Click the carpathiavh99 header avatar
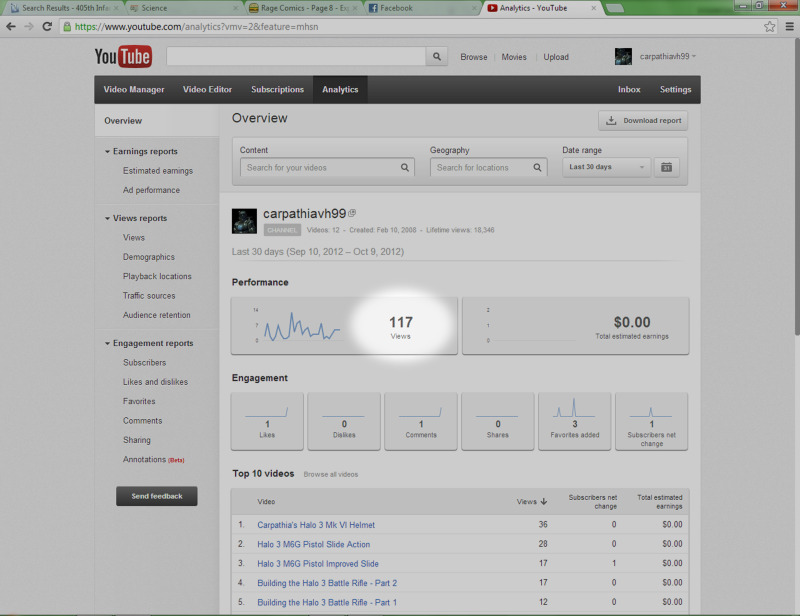800x616 pixels. (x=623, y=56)
